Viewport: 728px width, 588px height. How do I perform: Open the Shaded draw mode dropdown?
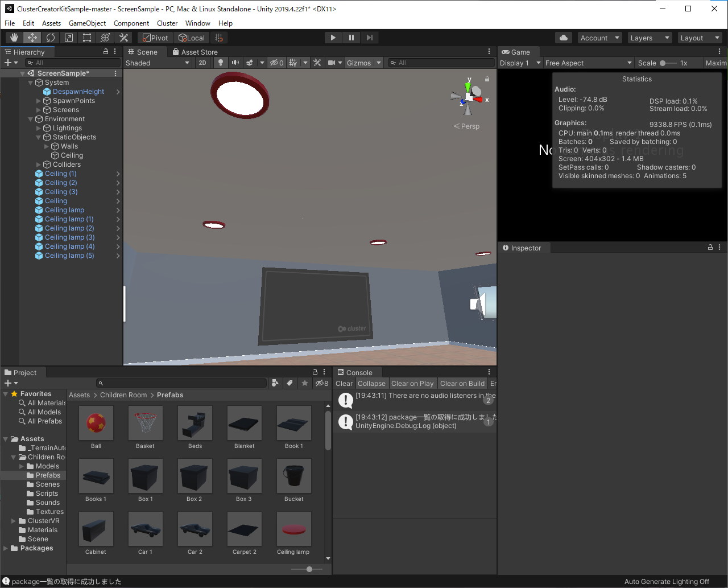coord(158,63)
